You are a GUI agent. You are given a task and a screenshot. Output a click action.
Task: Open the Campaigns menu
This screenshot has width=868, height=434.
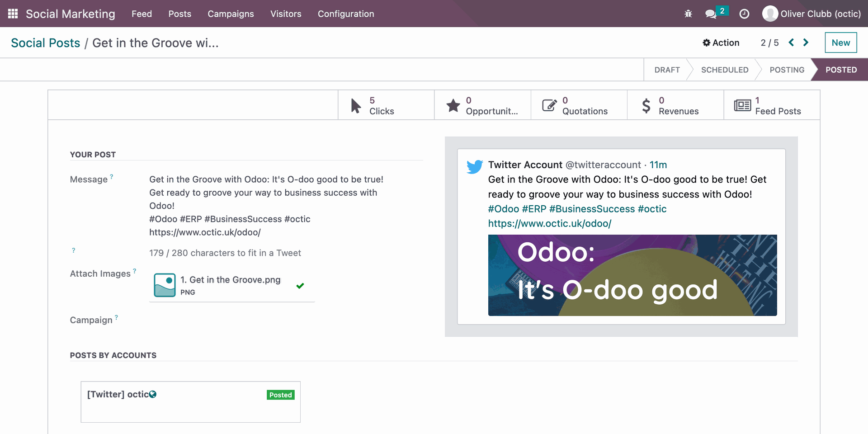click(x=231, y=14)
